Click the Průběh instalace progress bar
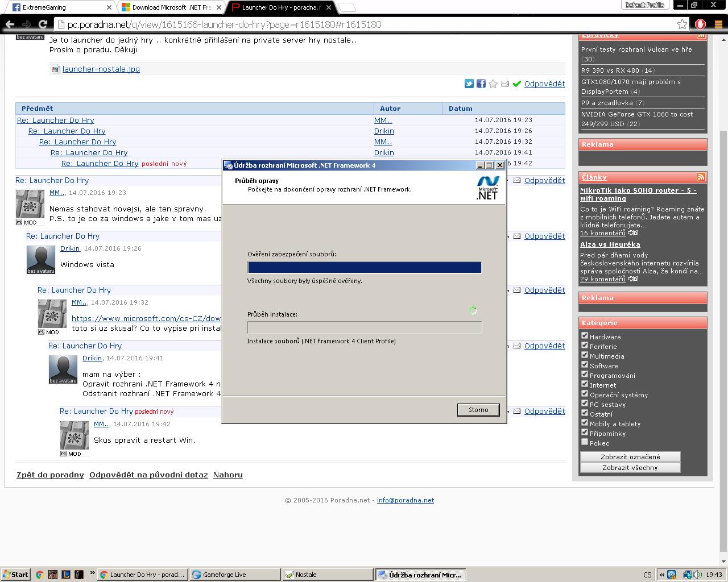Image resolution: width=728 pixels, height=582 pixels. [365, 327]
